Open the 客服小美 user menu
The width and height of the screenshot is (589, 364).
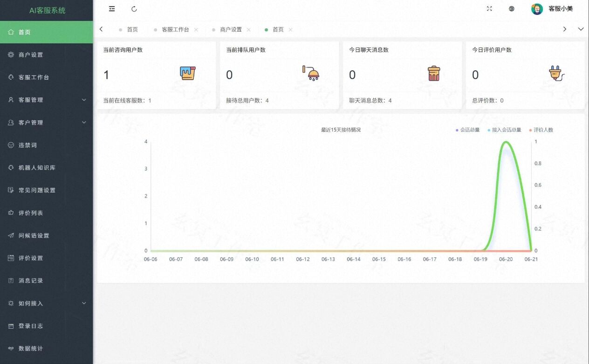tap(561, 9)
